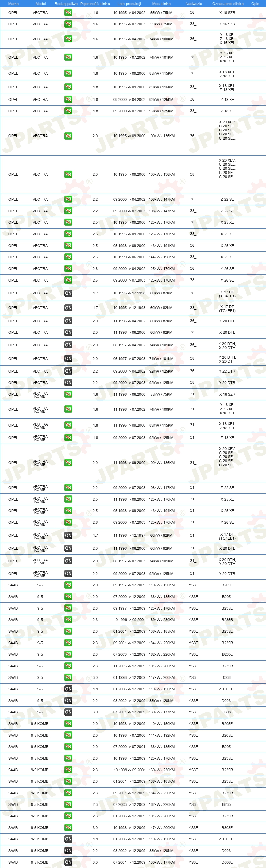Click '31_' body cell in Vectra Kombi X 16 SZR row
The image size is (266, 868).
(x=193, y=394)
